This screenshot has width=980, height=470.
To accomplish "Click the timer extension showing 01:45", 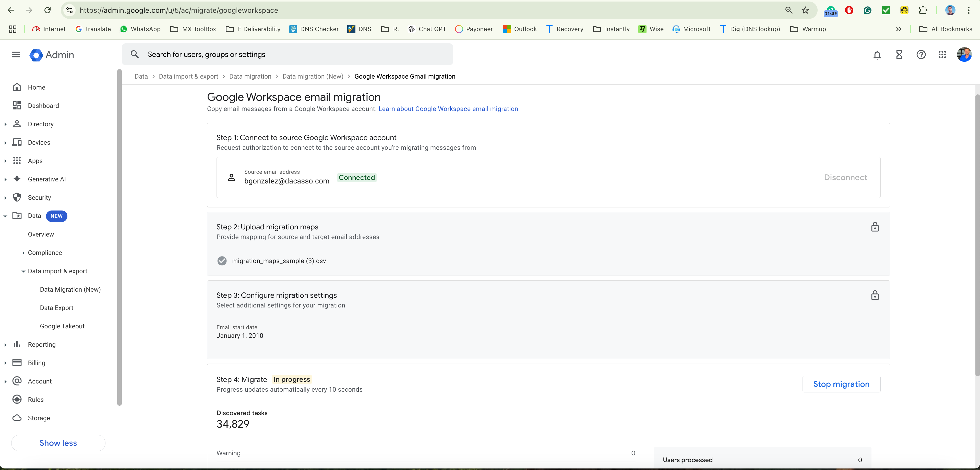I will [830, 11].
